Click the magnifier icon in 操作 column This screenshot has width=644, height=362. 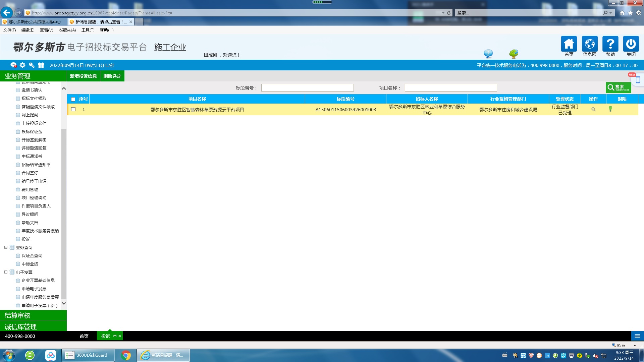[x=593, y=110]
